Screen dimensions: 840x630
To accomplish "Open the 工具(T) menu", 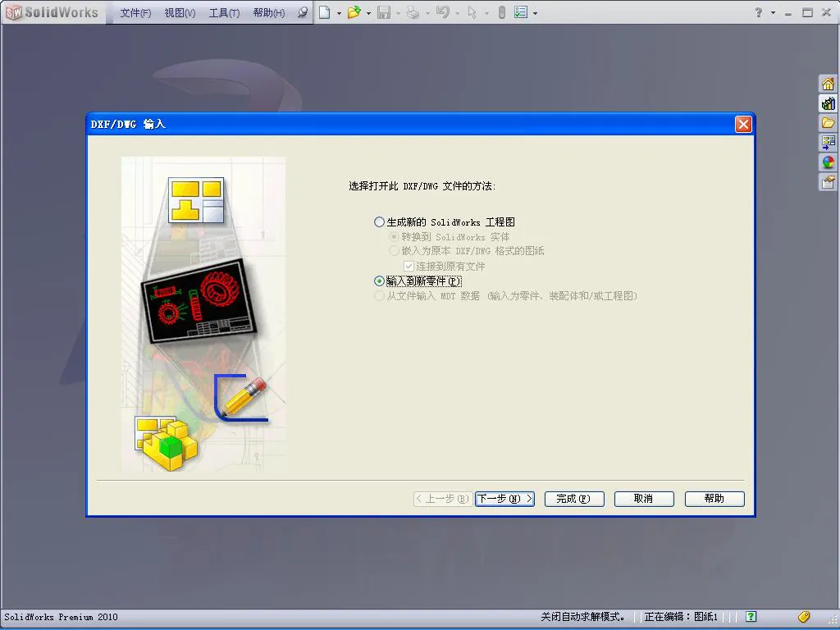I will (224, 13).
